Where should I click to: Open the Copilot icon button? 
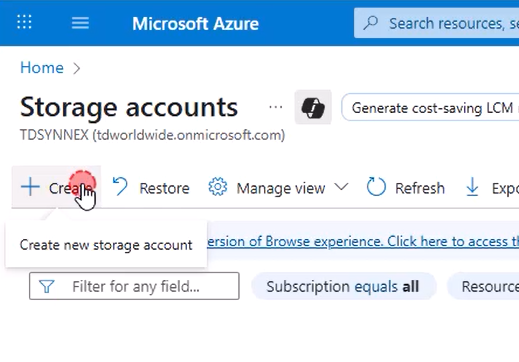click(313, 107)
